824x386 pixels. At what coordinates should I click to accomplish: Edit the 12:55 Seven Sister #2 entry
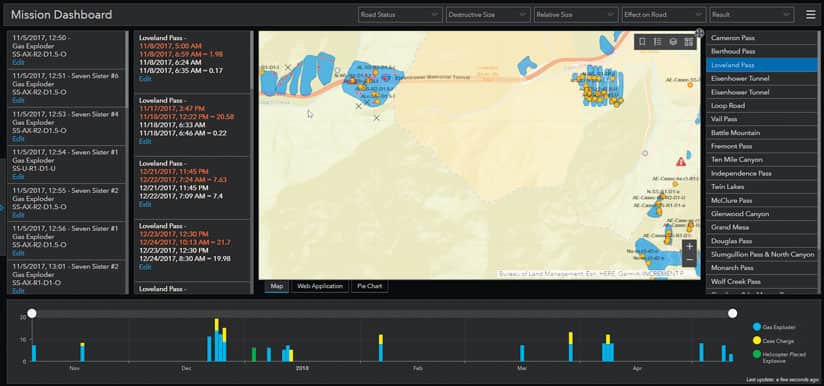(x=18, y=215)
